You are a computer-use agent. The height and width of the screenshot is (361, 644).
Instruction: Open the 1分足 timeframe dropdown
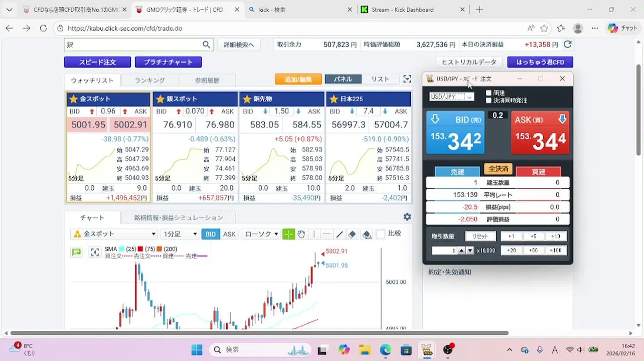(180, 234)
